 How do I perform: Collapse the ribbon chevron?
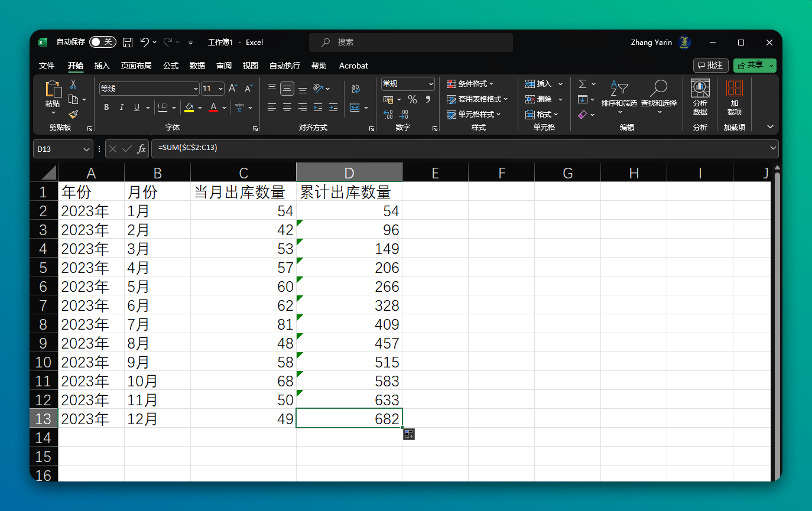[x=770, y=127]
